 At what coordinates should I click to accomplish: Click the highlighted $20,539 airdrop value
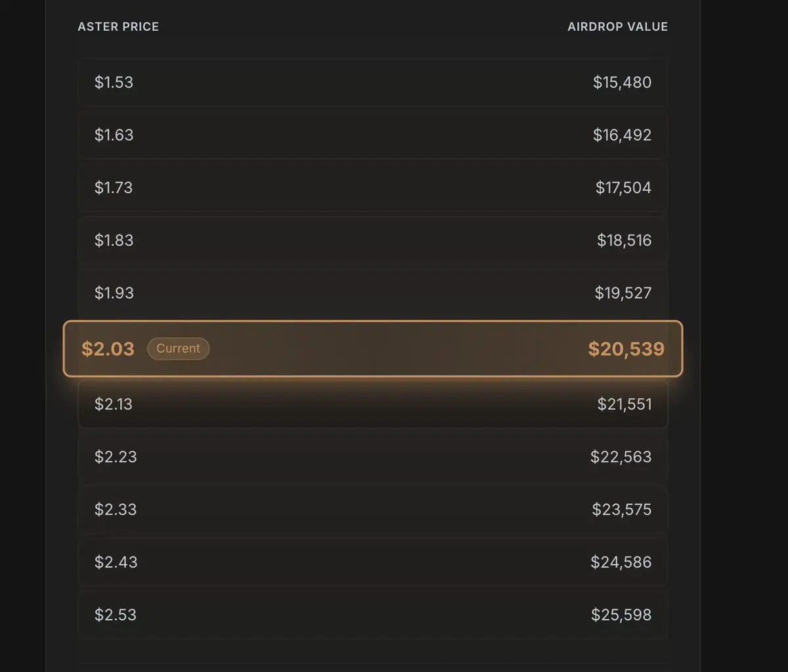(626, 349)
